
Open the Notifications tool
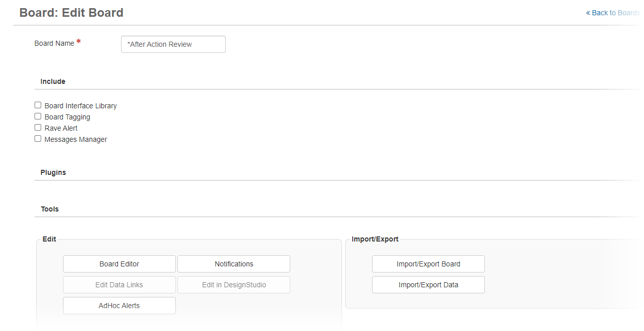coord(234,264)
